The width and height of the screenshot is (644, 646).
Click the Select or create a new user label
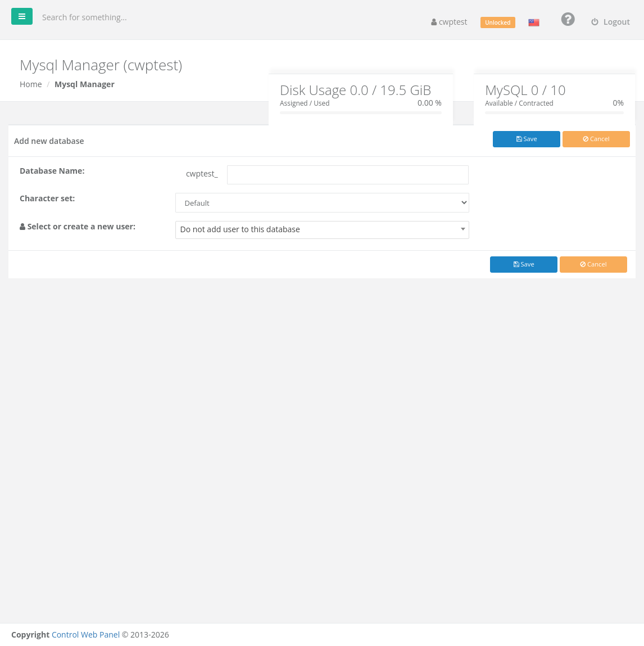coord(78,227)
